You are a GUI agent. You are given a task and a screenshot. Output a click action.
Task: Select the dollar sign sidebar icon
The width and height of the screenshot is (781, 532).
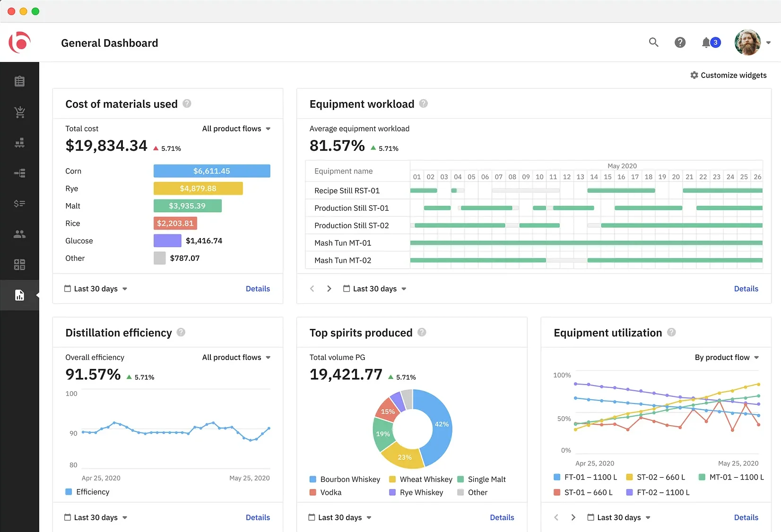(x=19, y=204)
